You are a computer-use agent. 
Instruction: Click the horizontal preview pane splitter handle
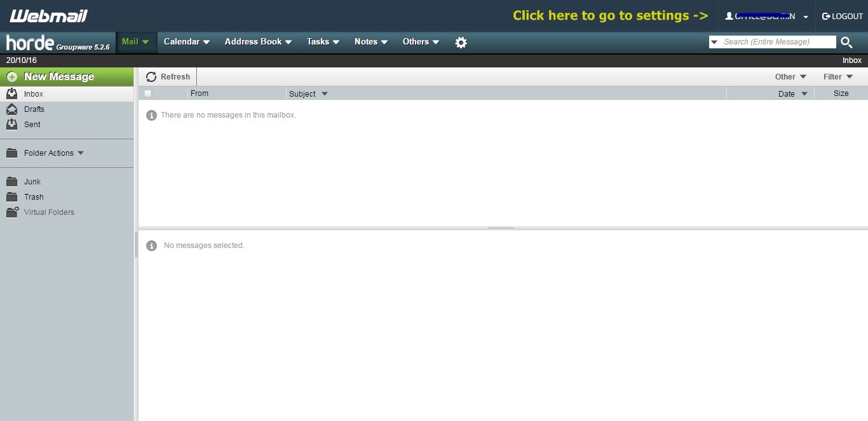pos(501,228)
